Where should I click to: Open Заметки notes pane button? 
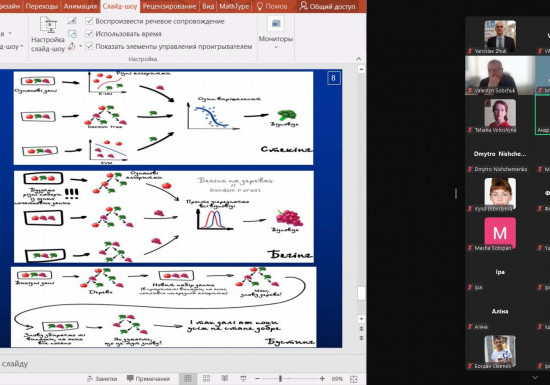point(102,379)
